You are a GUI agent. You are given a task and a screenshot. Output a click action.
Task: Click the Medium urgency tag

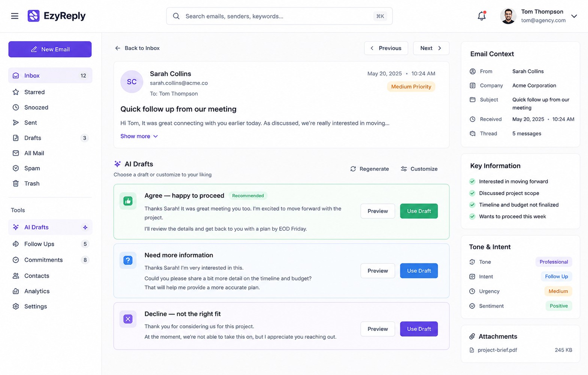point(558,291)
